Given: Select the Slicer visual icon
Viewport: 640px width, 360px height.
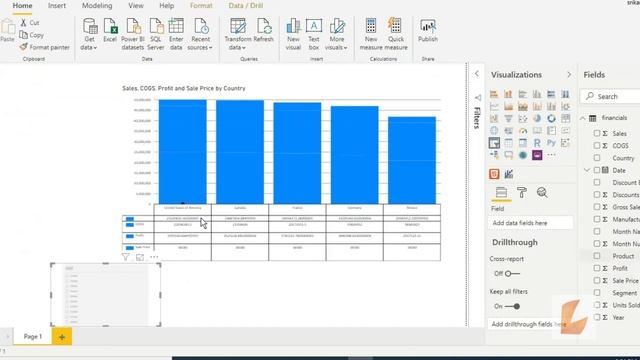Looking at the screenshot, I should pos(494,143).
